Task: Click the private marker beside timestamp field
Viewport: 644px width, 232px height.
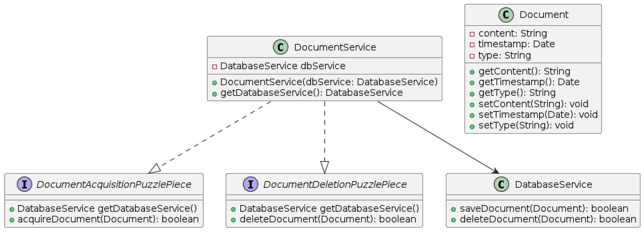Action: [x=472, y=45]
